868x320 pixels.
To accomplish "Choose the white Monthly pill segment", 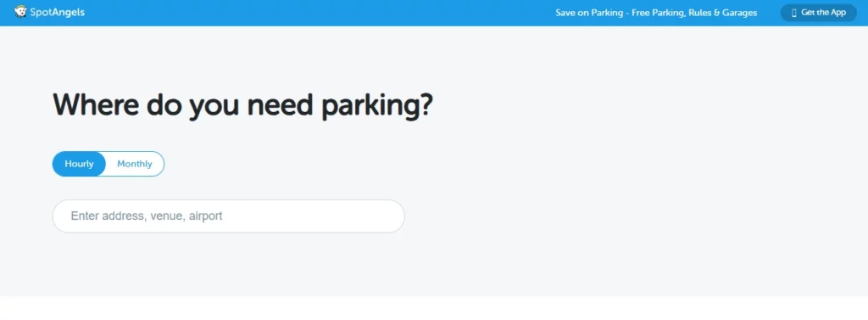I will click(135, 164).
